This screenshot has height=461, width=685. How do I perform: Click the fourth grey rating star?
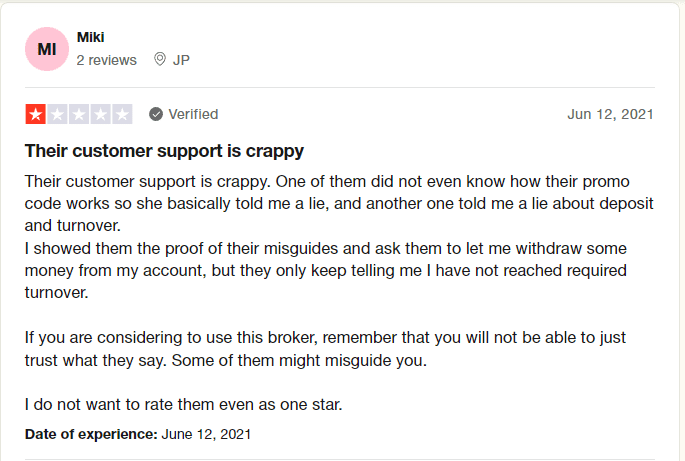pyautogui.click(x=100, y=114)
